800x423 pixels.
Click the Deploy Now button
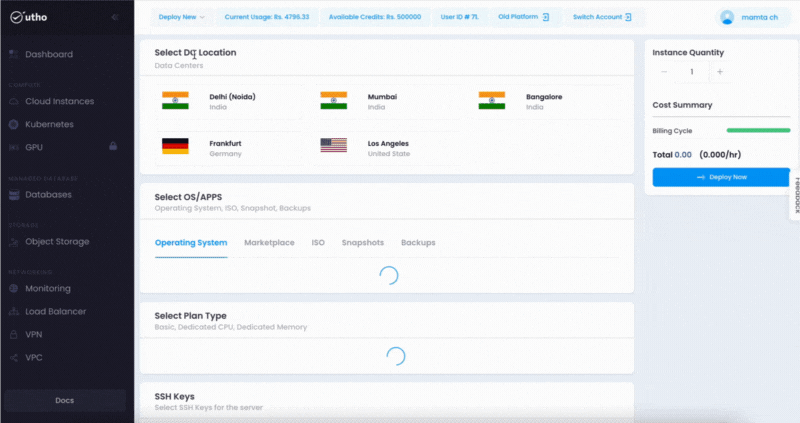721,177
